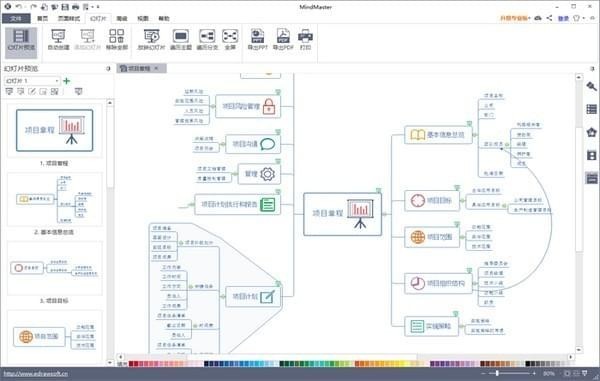Collapse the 基本信息总览 branch using its toggle
Viewport: 600px width, 381px height.
pos(474,135)
